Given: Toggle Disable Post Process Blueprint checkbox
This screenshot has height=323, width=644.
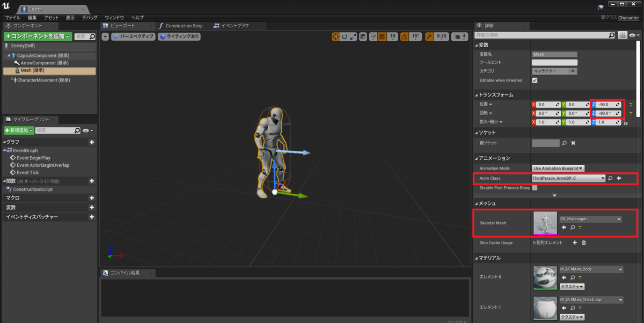Looking at the screenshot, I should tap(535, 188).
